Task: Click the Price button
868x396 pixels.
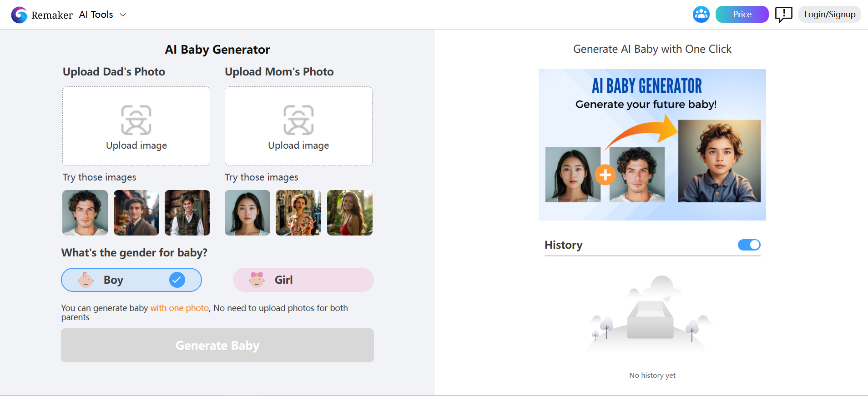Action: (x=742, y=15)
